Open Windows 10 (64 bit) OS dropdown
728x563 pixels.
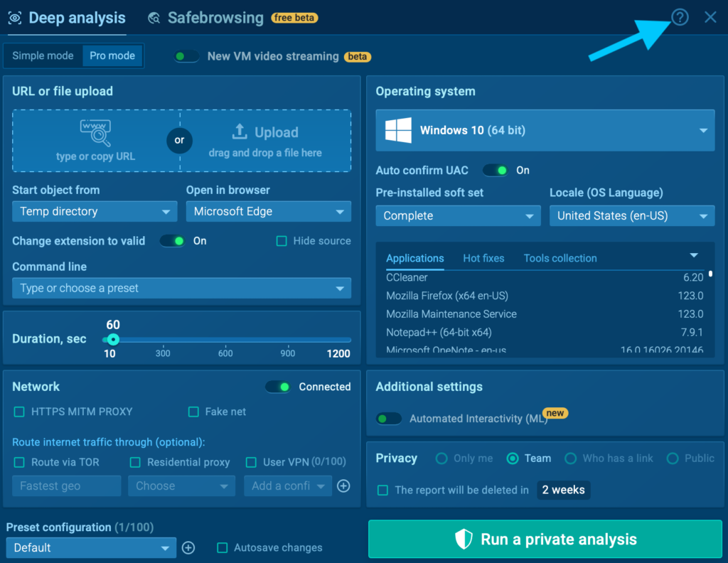545,130
